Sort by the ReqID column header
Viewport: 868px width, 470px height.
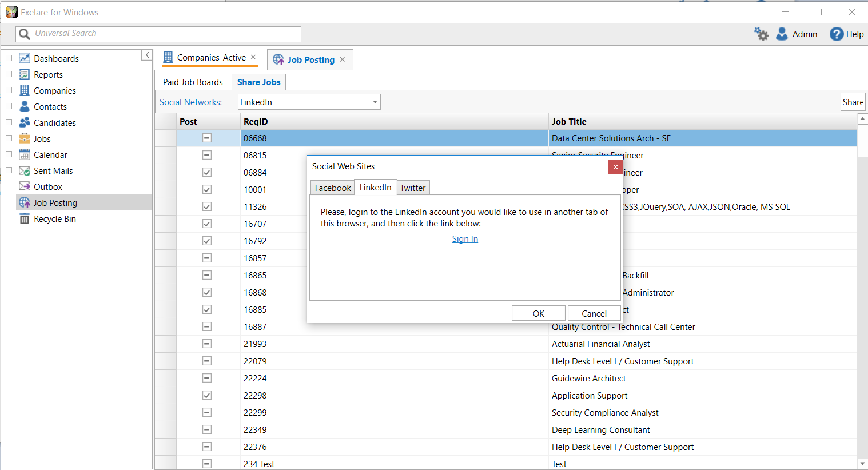click(395, 121)
